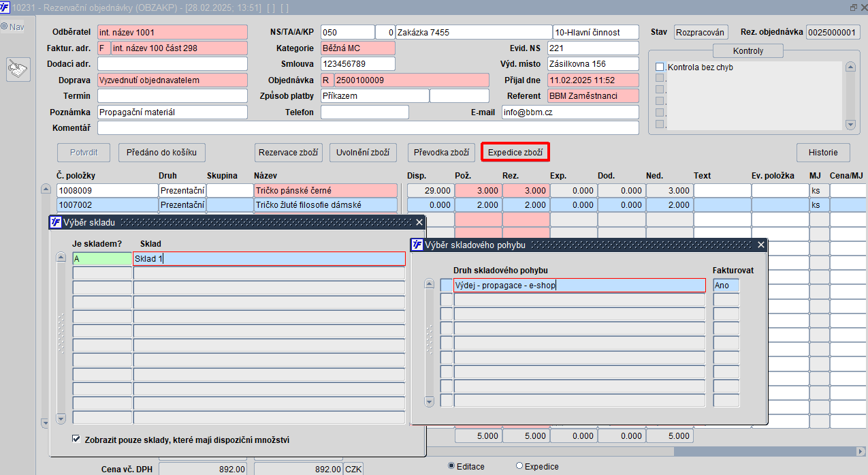Screen dimensions: 868x475
Task: Select the Nav radio option
Action: click(4, 27)
